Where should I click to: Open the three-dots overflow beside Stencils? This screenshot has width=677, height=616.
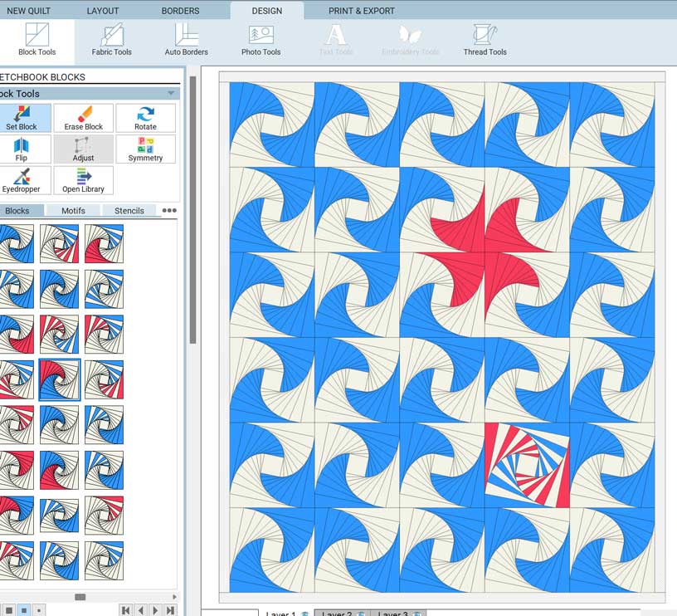168,211
